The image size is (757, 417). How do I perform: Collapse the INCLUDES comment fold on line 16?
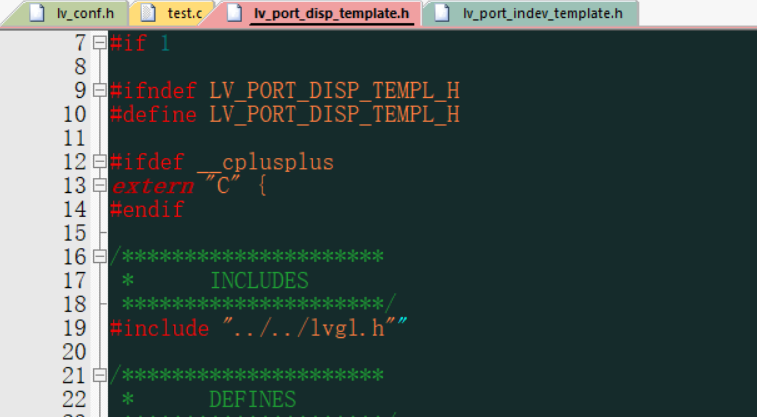(99, 257)
